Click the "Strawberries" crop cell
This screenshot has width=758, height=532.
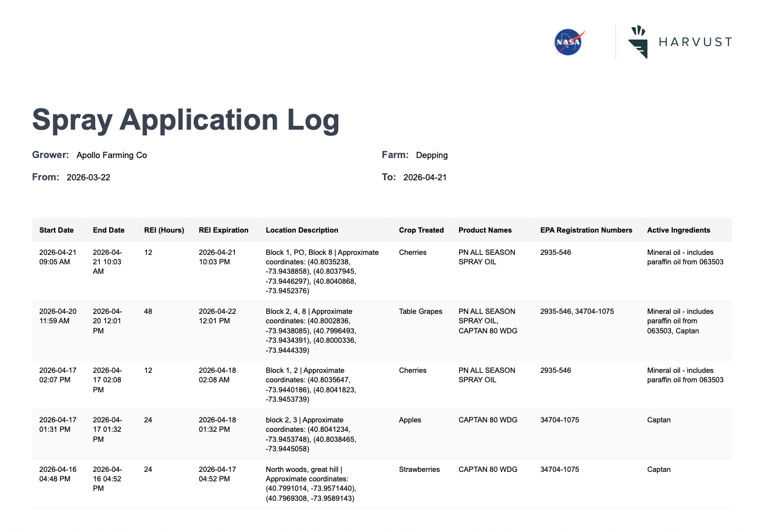point(420,470)
